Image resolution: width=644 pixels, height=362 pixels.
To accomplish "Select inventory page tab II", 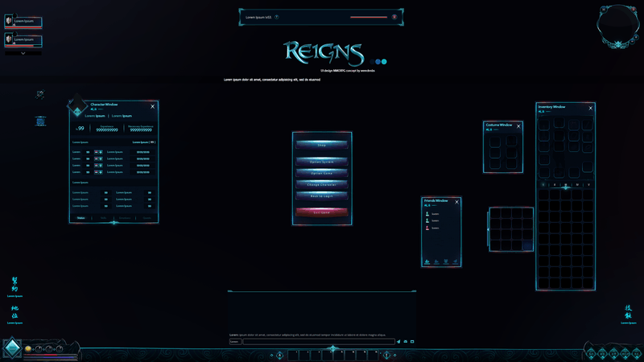I will point(555,185).
